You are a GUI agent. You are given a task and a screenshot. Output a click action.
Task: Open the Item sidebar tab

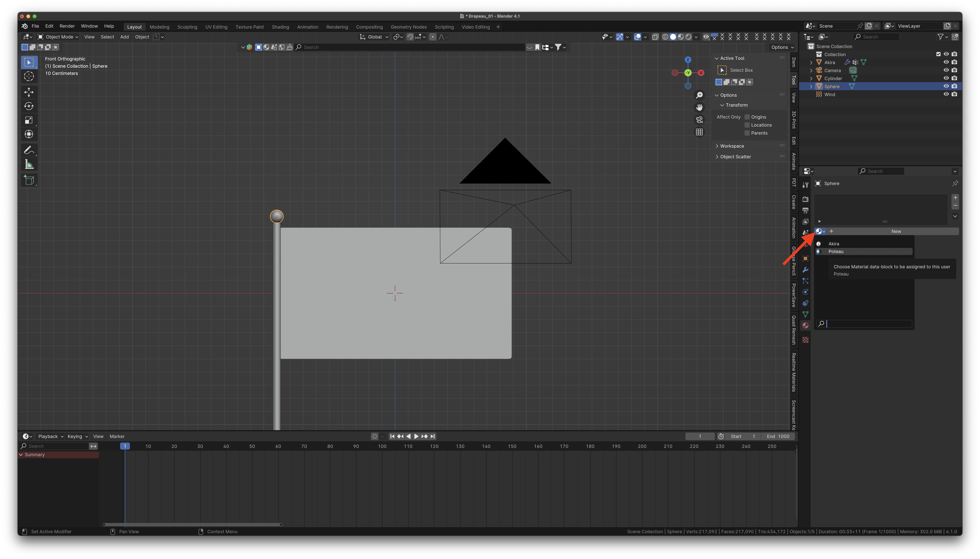pyautogui.click(x=794, y=62)
